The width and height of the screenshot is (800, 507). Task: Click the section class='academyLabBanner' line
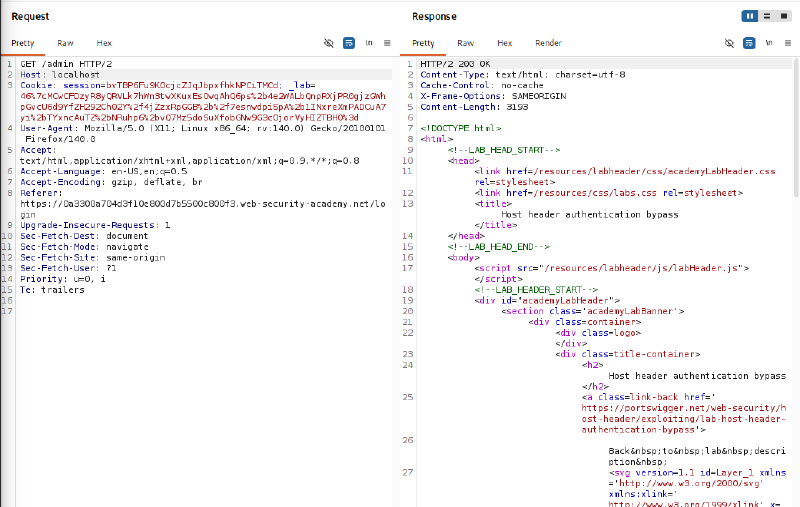pos(592,311)
